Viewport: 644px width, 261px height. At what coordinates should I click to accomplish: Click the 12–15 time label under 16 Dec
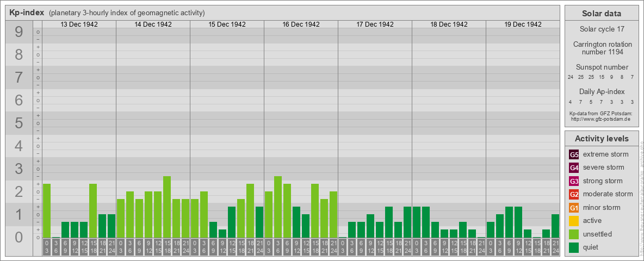(x=306, y=247)
